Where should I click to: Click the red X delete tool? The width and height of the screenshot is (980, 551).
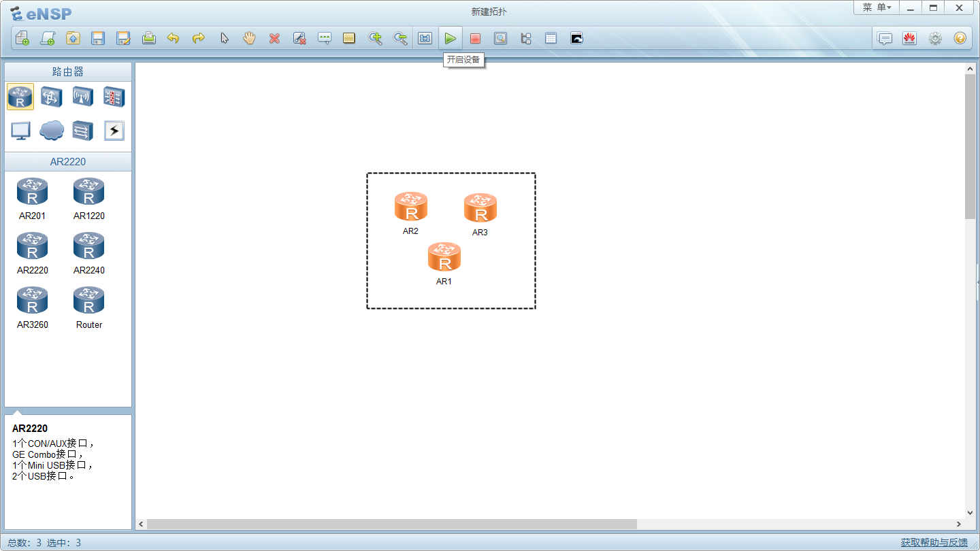(274, 38)
